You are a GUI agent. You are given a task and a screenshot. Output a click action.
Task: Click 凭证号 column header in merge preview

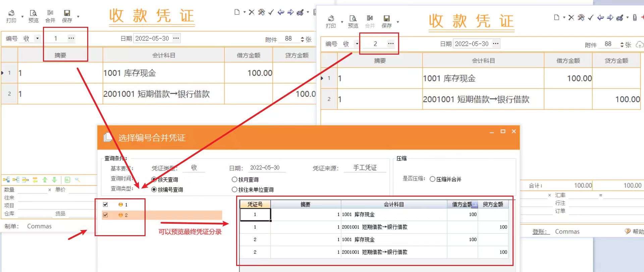255,204
